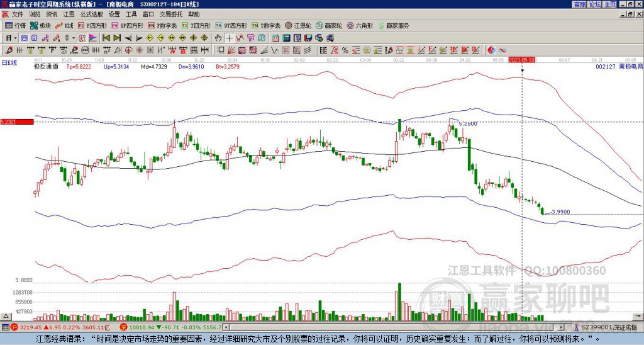Click the red price label 5.2301
644x345 pixels.
coord(17,122)
